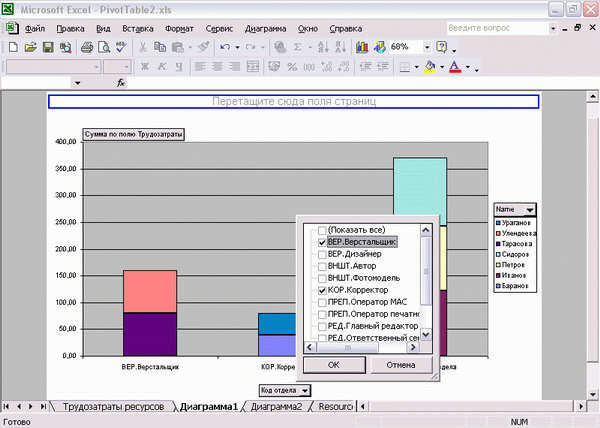Select the pink Улендеева bar segment
600x428 pixels.
coord(150,292)
